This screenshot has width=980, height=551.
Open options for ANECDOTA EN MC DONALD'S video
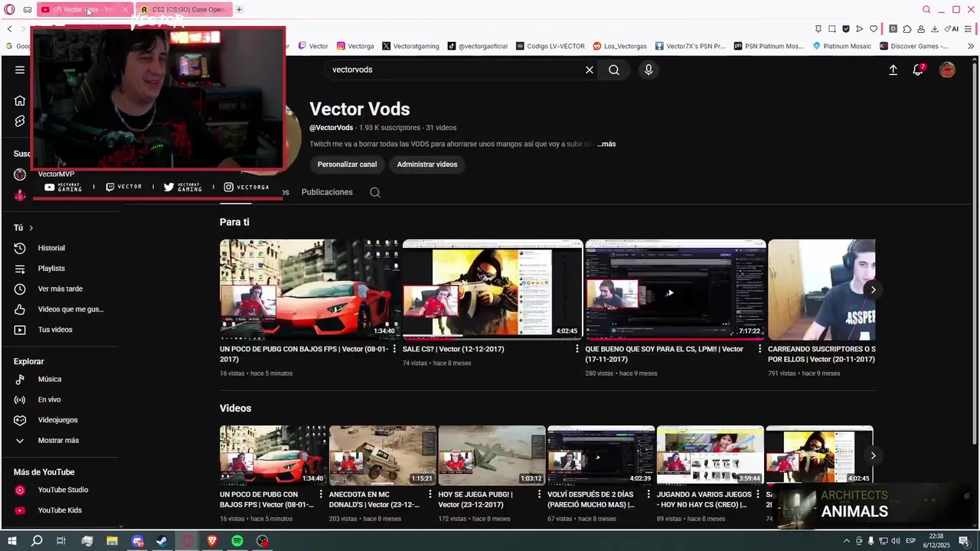coord(430,494)
